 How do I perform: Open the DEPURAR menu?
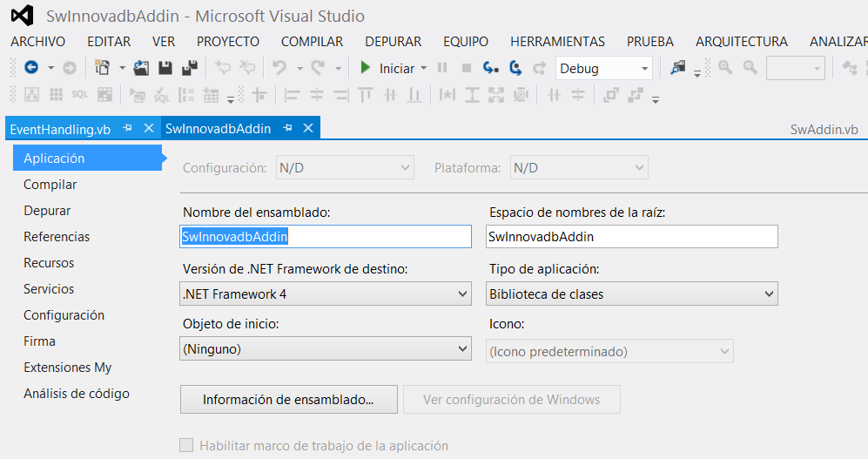pyautogui.click(x=393, y=42)
